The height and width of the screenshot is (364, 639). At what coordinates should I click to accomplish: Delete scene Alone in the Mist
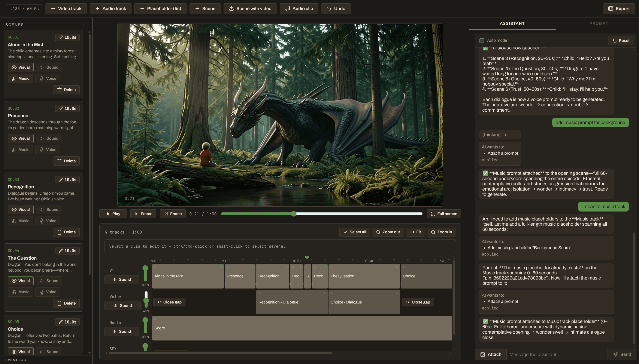tap(66, 90)
